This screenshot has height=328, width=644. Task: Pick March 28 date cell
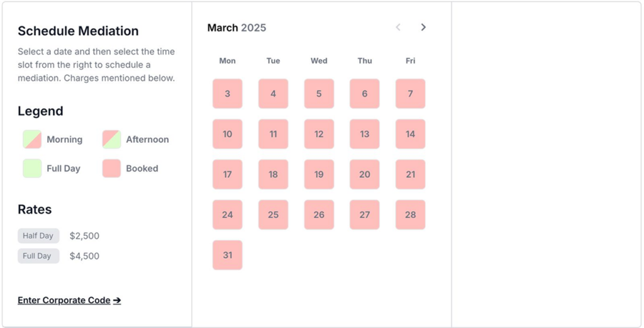411,215
